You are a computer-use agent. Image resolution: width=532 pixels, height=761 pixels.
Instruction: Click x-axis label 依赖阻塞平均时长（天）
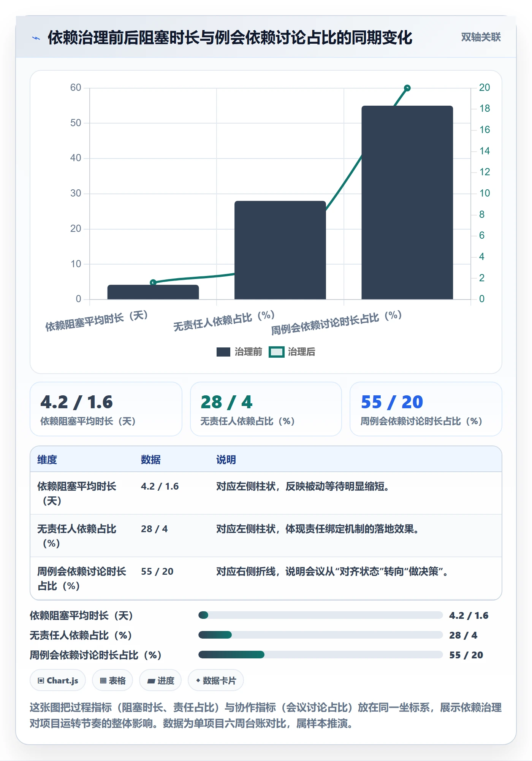[97, 321]
